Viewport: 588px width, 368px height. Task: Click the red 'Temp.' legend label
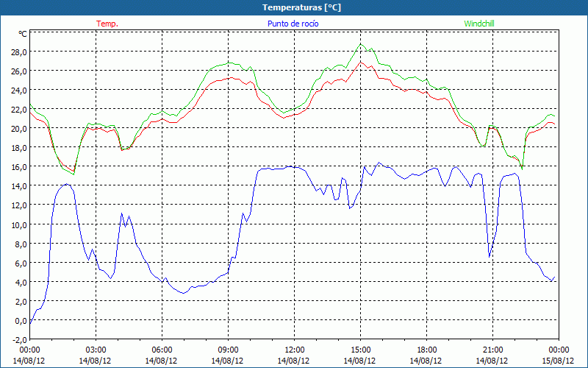[x=107, y=24]
